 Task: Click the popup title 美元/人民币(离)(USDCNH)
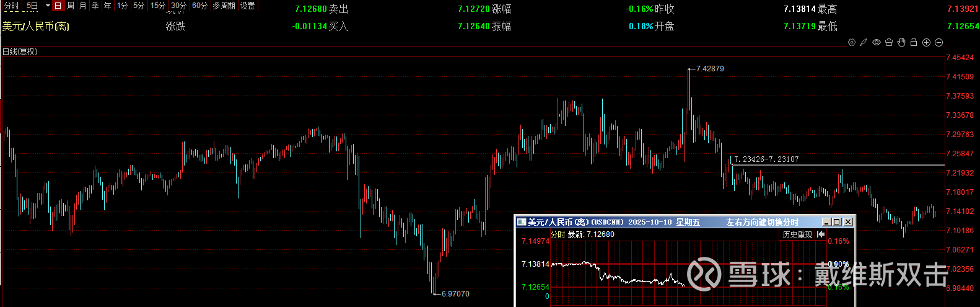coord(576,222)
